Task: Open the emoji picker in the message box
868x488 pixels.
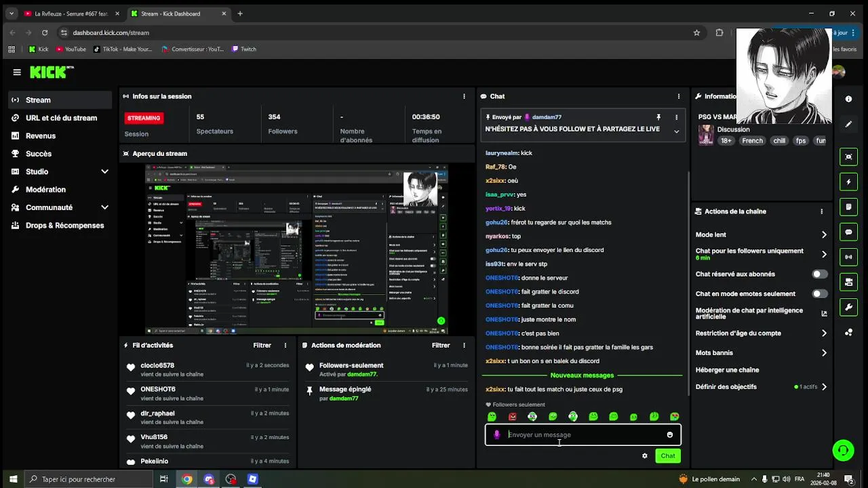Action: coord(670,435)
